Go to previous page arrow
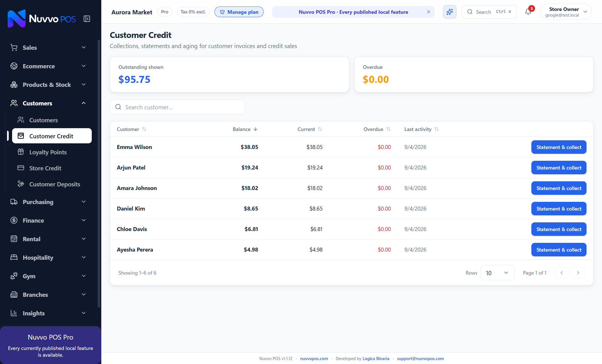Image resolution: width=602 pixels, height=364 pixels. click(x=561, y=273)
